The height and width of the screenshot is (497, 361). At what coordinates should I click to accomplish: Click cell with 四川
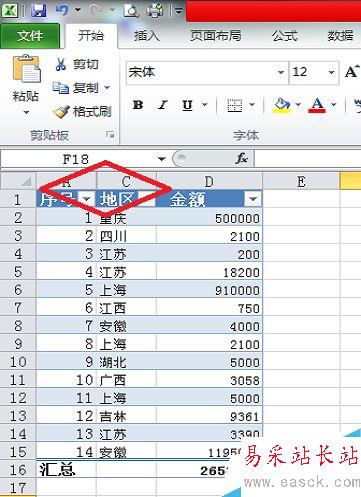(126, 236)
